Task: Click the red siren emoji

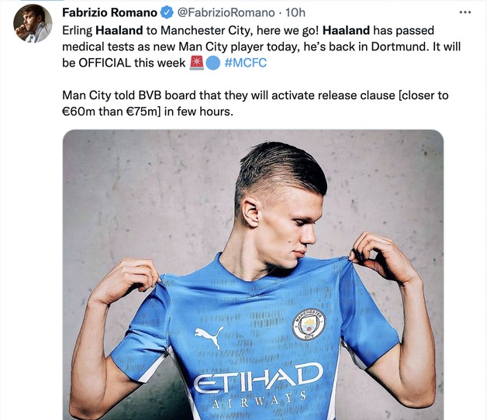Action: [197, 63]
